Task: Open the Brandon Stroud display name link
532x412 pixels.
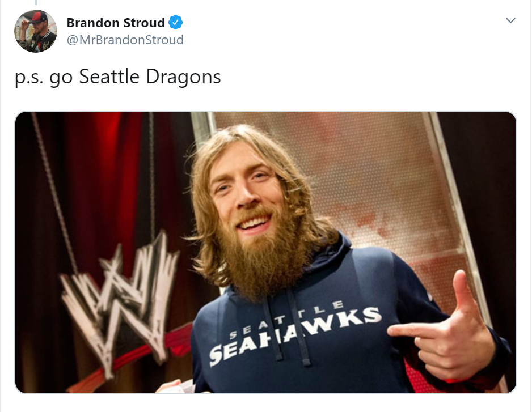Action: point(116,23)
